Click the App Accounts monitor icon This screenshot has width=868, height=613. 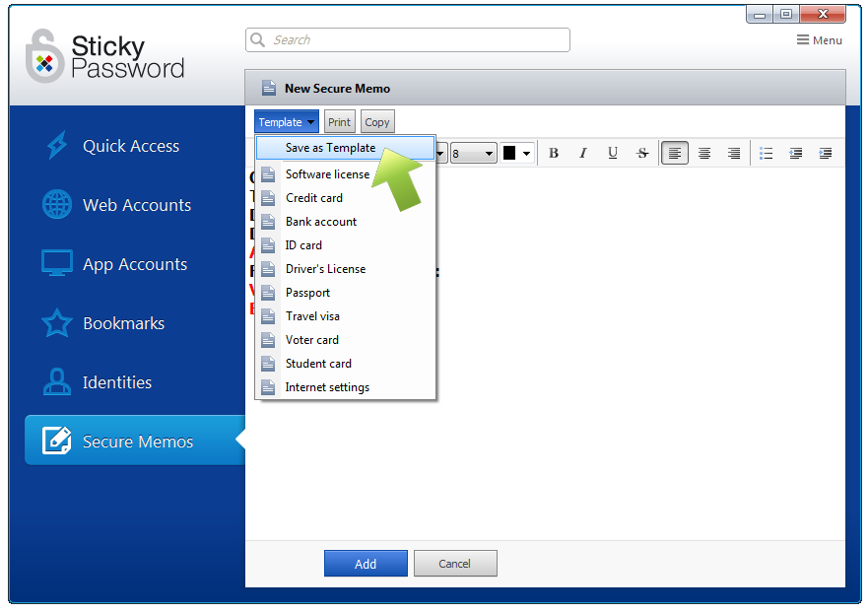pos(57,263)
